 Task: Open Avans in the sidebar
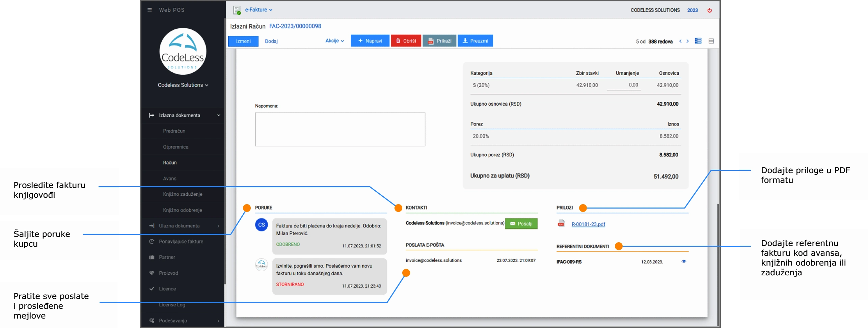click(x=169, y=179)
